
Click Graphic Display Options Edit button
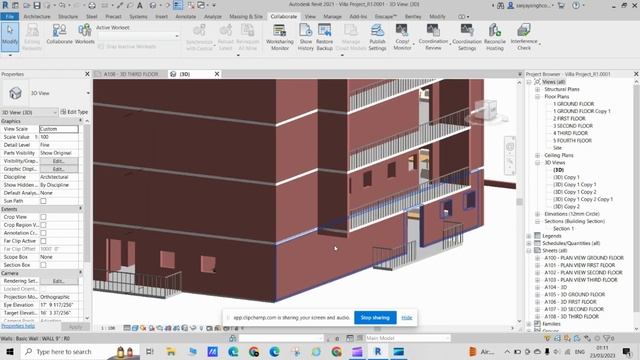[x=59, y=169]
